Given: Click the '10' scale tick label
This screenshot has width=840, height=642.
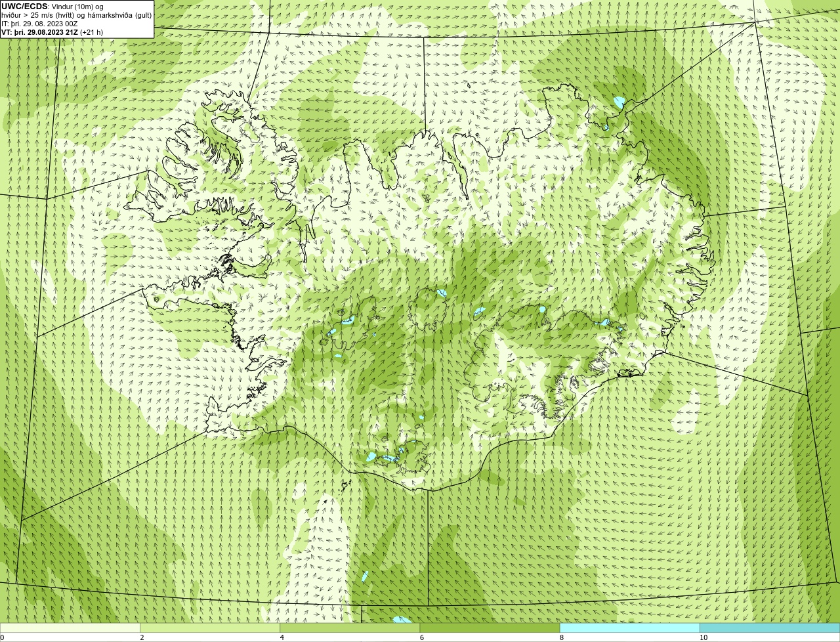Looking at the screenshot, I should coord(703,637).
